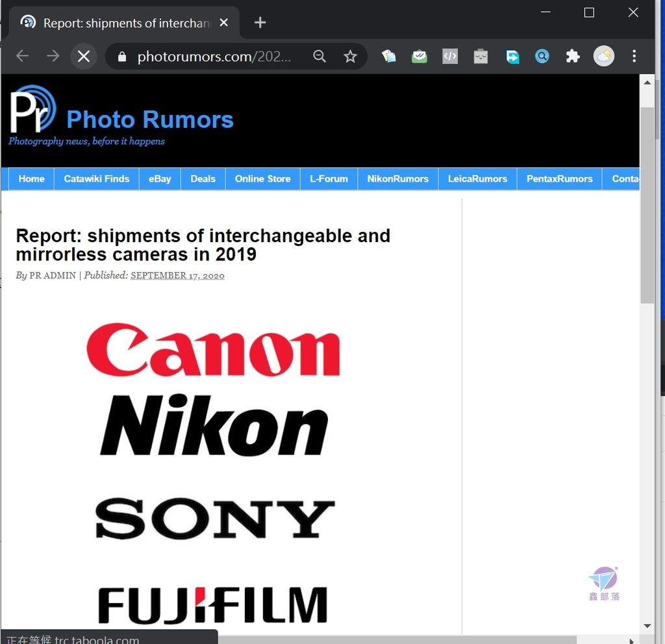The height and width of the screenshot is (644, 665).
Task: Click the vertical scrollbar up arrow
Action: (x=647, y=82)
